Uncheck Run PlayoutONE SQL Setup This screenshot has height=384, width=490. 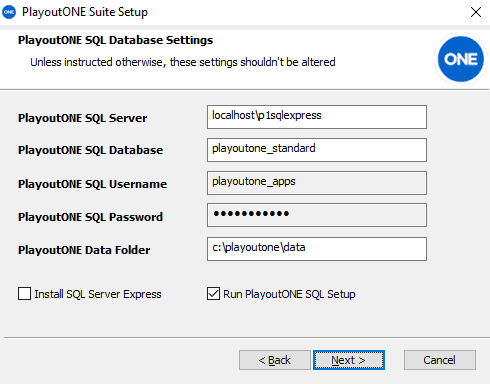point(213,294)
